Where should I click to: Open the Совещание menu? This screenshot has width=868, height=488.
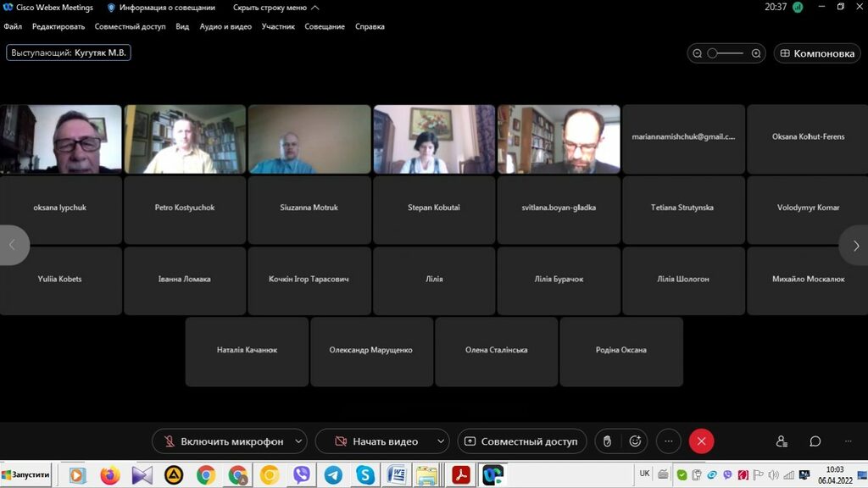(x=325, y=26)
